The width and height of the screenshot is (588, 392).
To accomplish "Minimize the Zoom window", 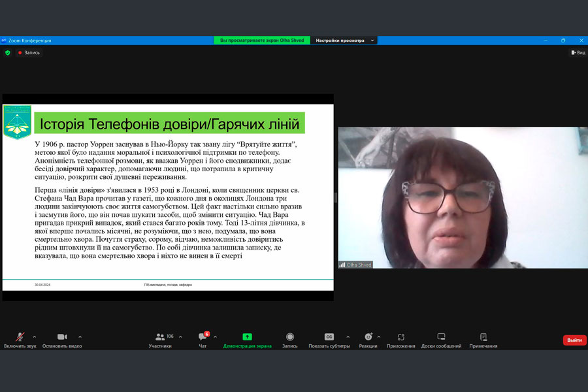I will (546, 40).
